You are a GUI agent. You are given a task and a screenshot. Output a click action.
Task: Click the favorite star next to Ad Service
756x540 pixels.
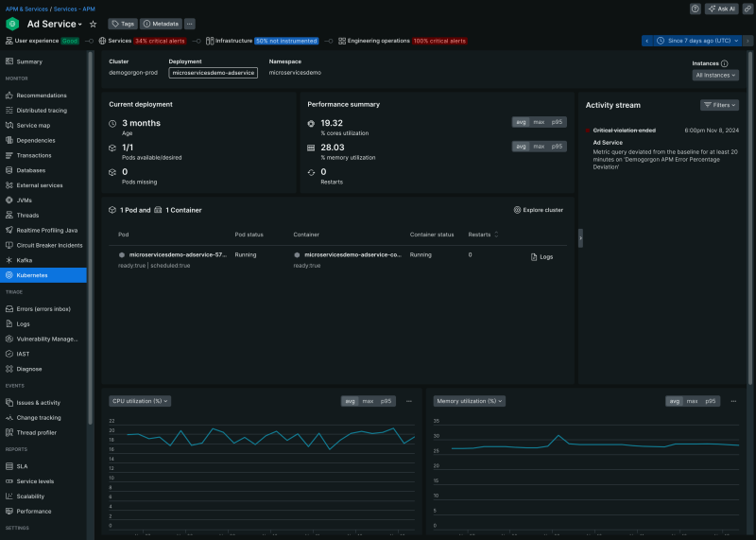pos(93,24)
